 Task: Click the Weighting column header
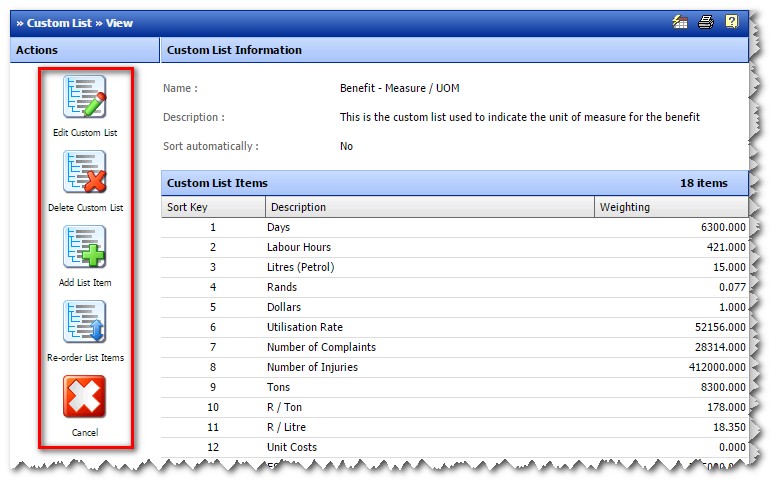671,207
